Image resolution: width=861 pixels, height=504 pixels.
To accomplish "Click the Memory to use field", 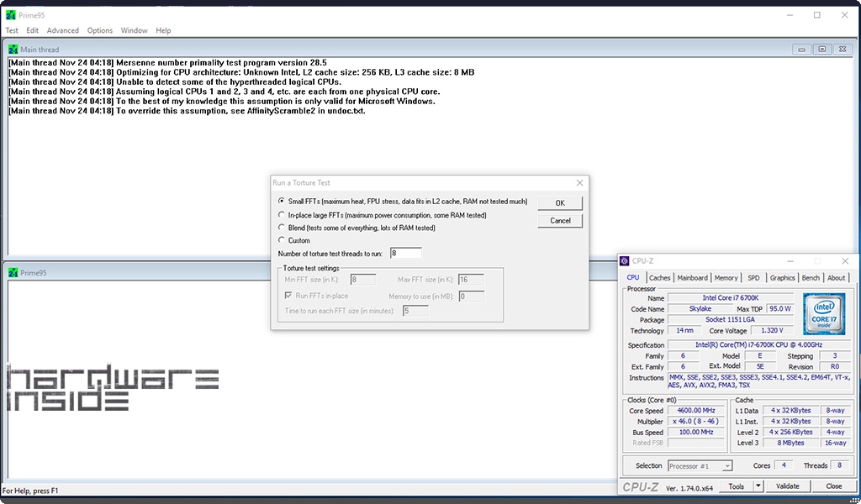I will pyautogui.click(x=471, y=297).
